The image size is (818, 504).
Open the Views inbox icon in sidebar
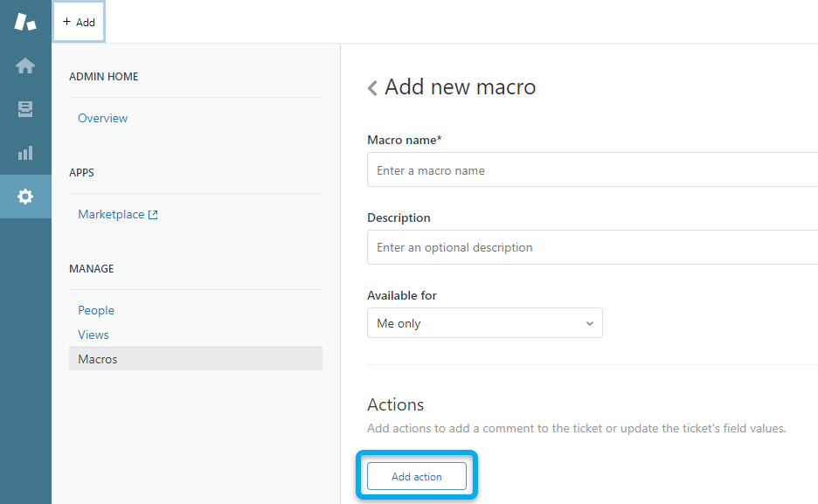coord(25,109)
